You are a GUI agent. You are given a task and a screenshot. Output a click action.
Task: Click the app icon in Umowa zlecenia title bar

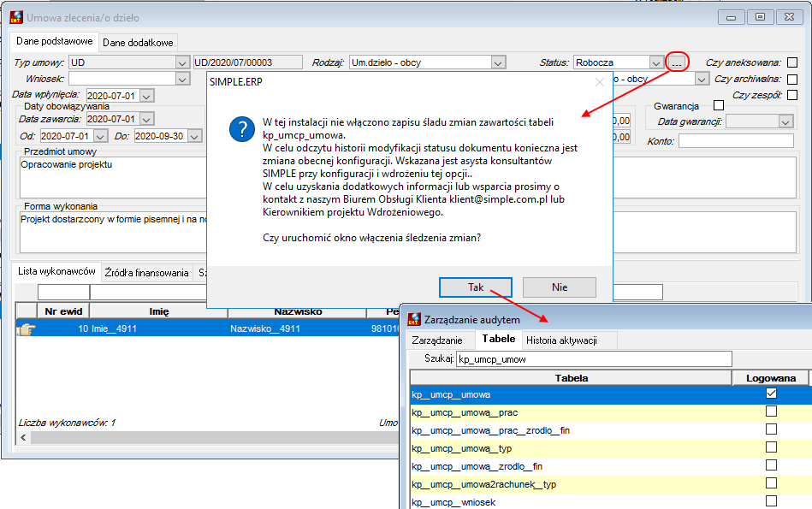[x=16, y=17]
